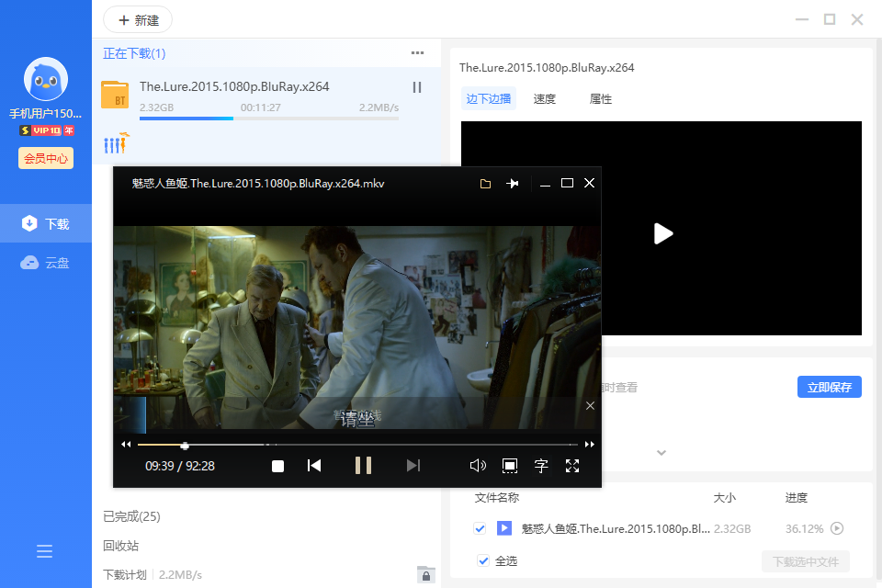Open the hamburger main menu
Screen dimensions: 882x588
click(x=45, y=551)
